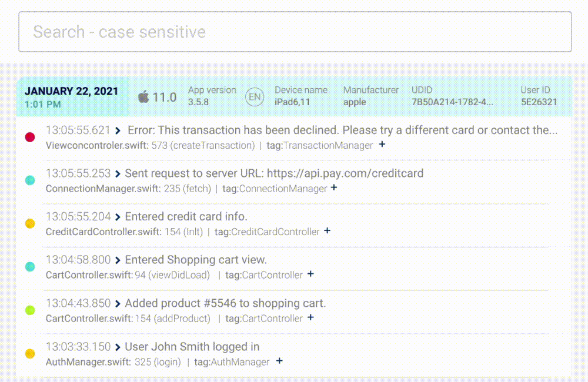This screenshot has height=382, width=588.
Task: Click the EN language indicator icon
Action: click(x=254, y=97)
